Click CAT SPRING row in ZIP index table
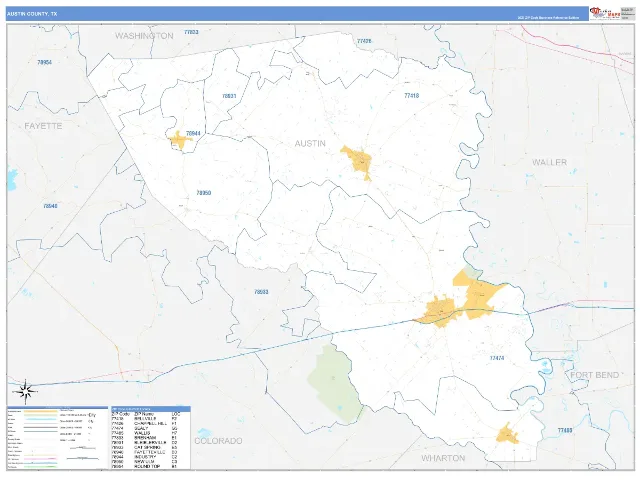Viewport: 640px width, 480px height. click(145, 447)
